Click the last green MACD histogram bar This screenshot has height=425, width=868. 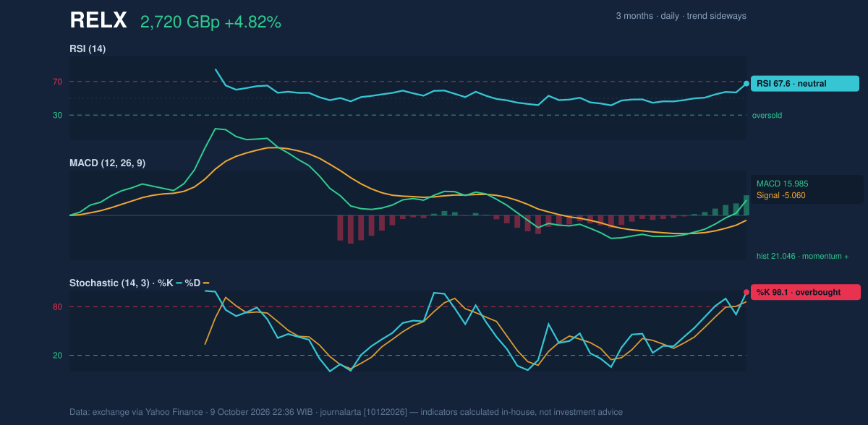click(746, 205)
